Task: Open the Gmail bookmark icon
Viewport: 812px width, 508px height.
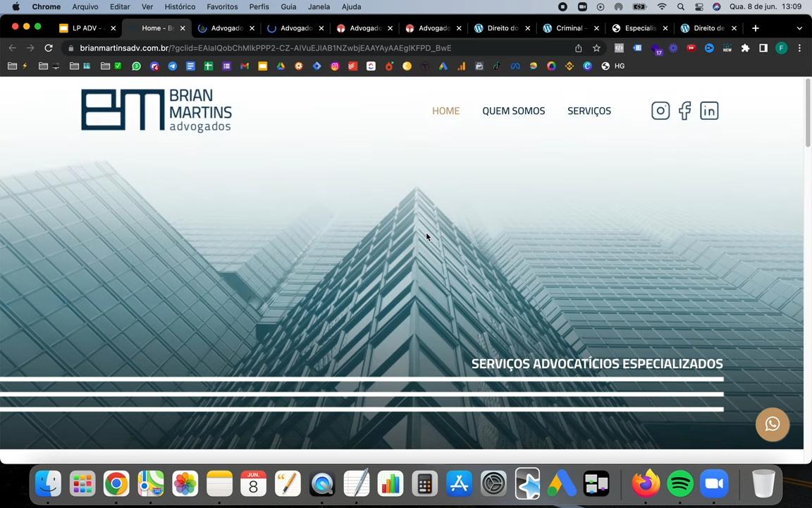Action: coord(245,66)
